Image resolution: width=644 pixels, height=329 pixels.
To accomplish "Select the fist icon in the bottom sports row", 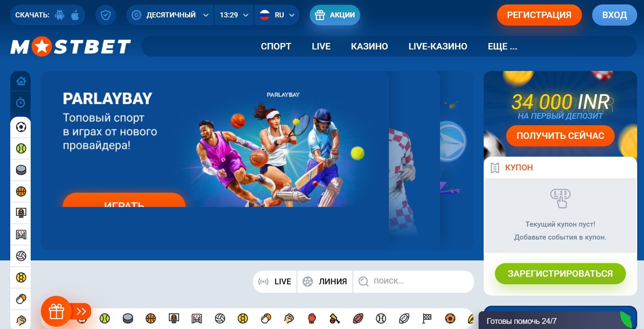I will click(289, 318).
